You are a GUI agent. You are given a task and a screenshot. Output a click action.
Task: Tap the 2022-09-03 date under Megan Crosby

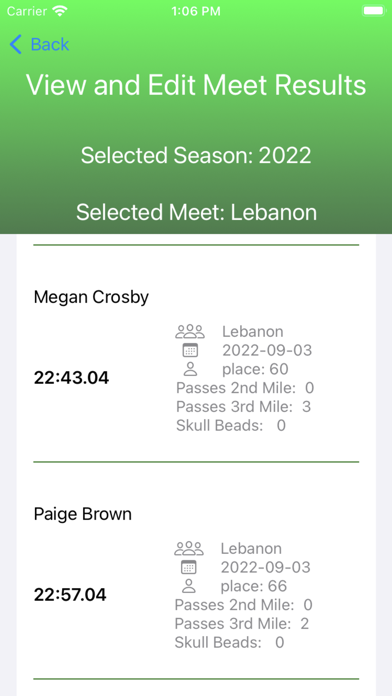tap(267, 350)
